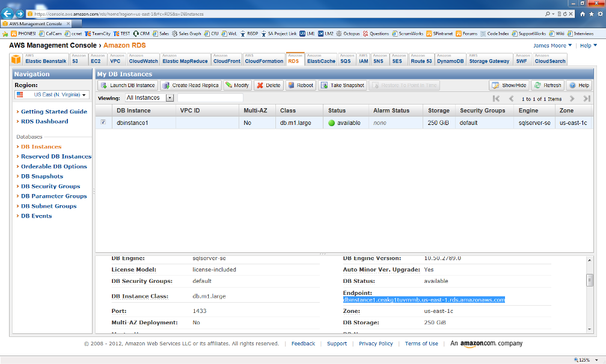Open the Getting Started Guide link
Viewport: 606px width, 364px height.
pyautogui.click(x=54, y=112)
